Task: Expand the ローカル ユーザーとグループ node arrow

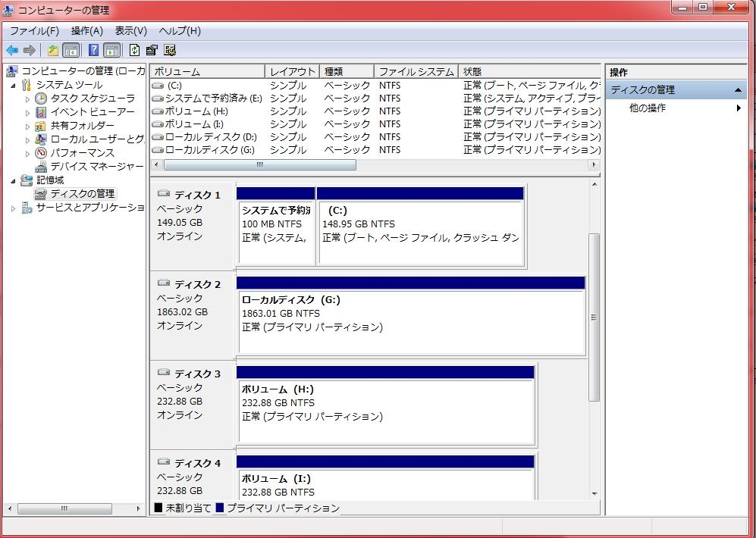Action: coord(27,140)
